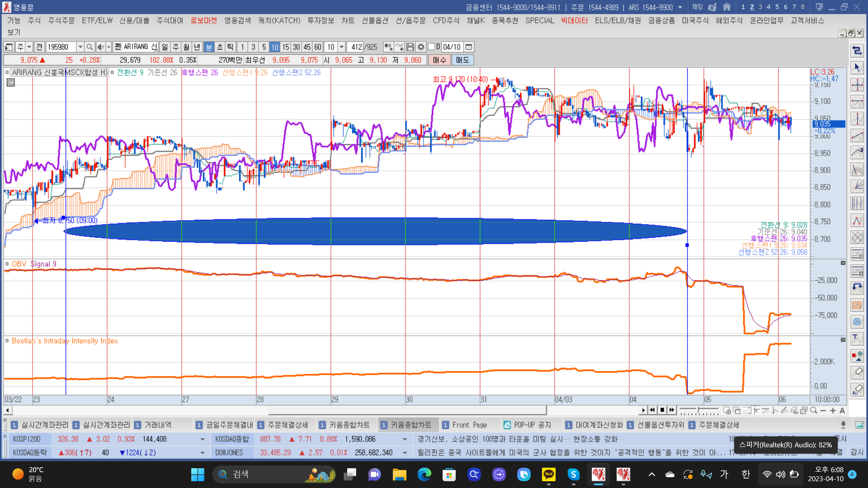Expand the stock code 195980 dropdown

tap(80, 47)
